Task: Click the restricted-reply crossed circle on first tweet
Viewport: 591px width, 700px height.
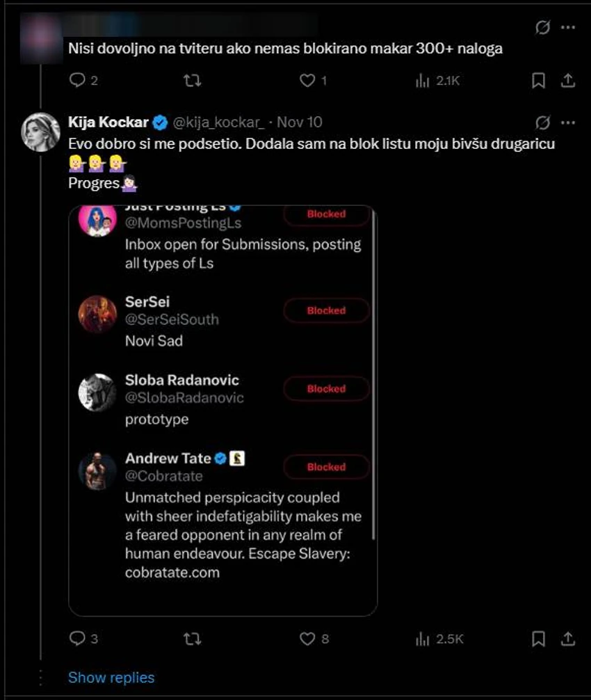Action: (544, 27)
